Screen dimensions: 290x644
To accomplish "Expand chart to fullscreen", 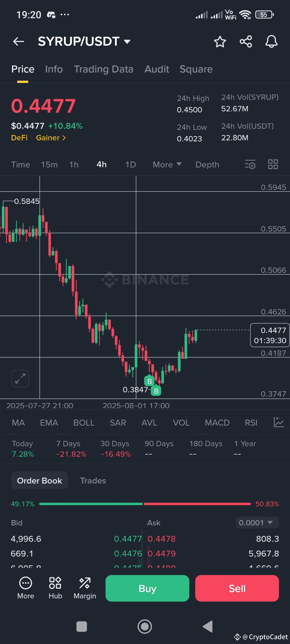I will [x=20, y=378].
